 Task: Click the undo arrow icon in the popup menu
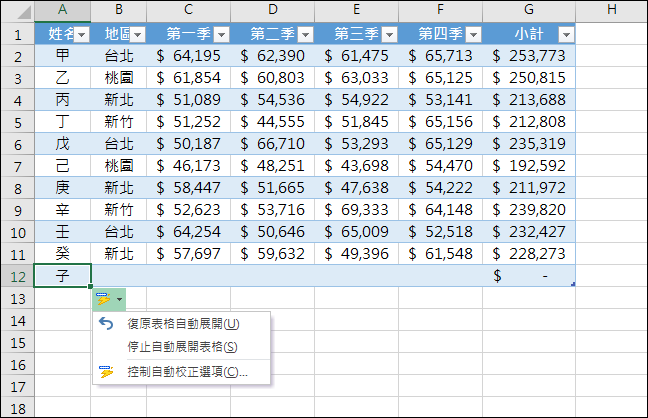(106, 324)
